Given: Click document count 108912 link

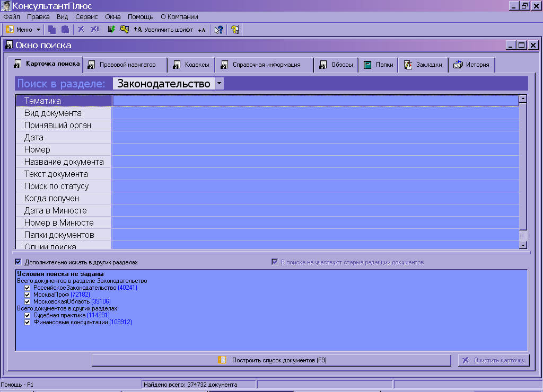Looking at the screenshot, I should tap(120, 323).
